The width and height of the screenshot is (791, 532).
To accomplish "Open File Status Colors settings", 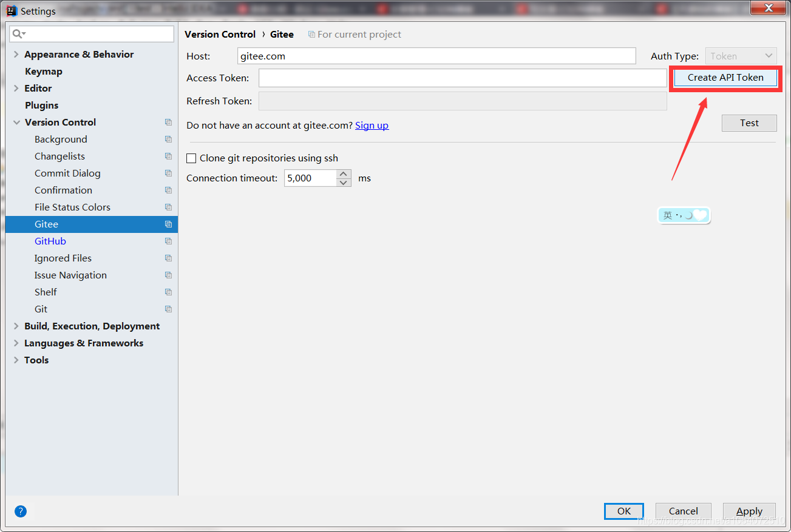I will 72,207.
